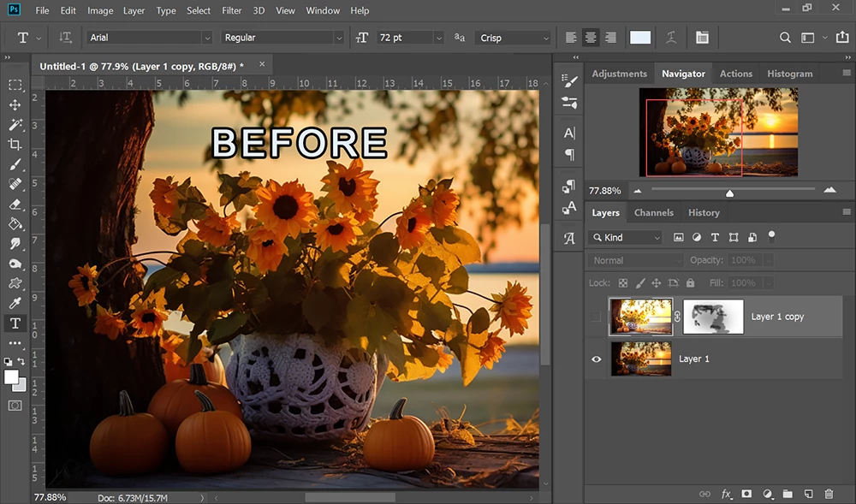Screen dimensions: 856x504
Task: Open the layer styles fx icon
Action: (726, 494)
